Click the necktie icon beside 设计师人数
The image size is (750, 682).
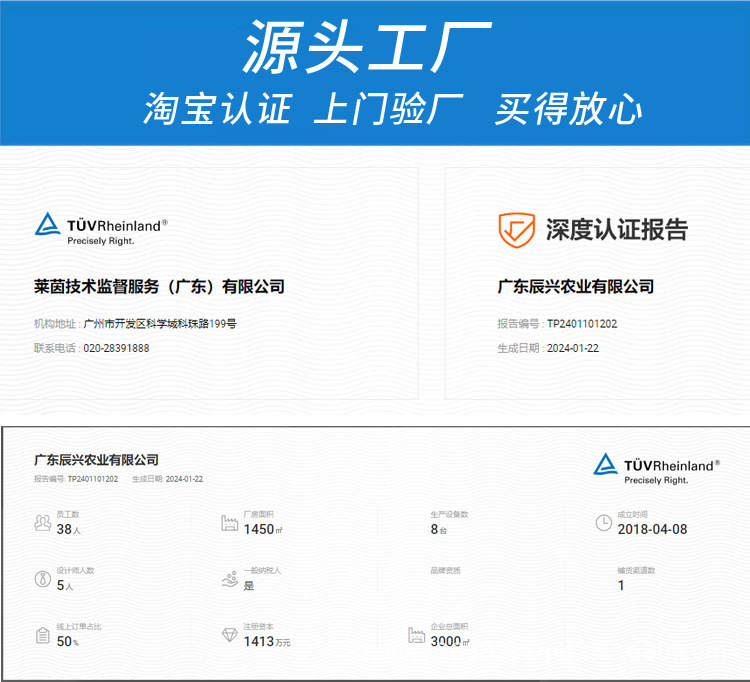[43, 579]
